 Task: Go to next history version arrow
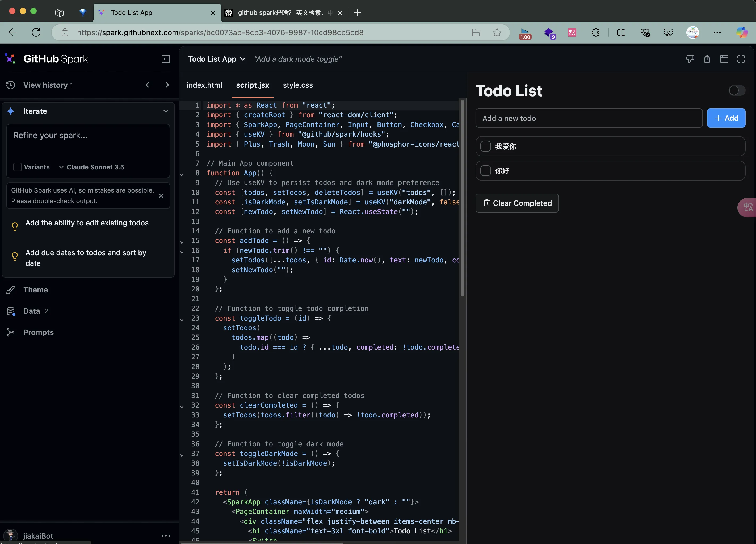coord(166,85)
